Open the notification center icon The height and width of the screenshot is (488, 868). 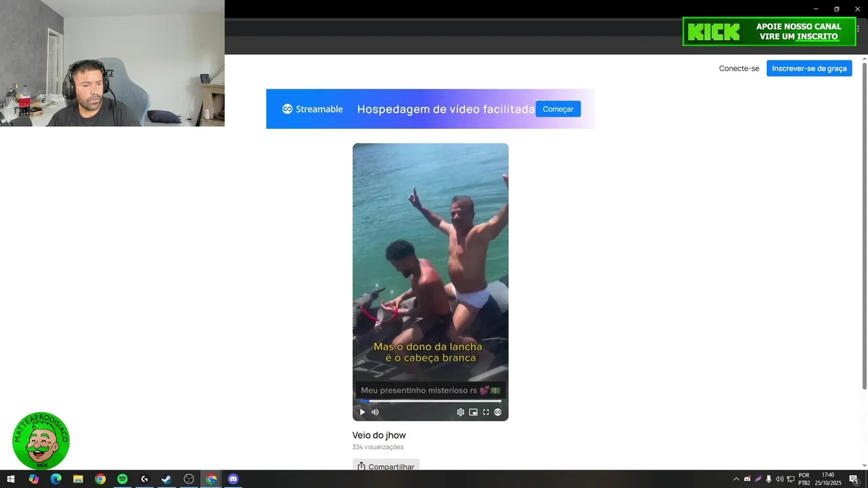coord(854,479)
